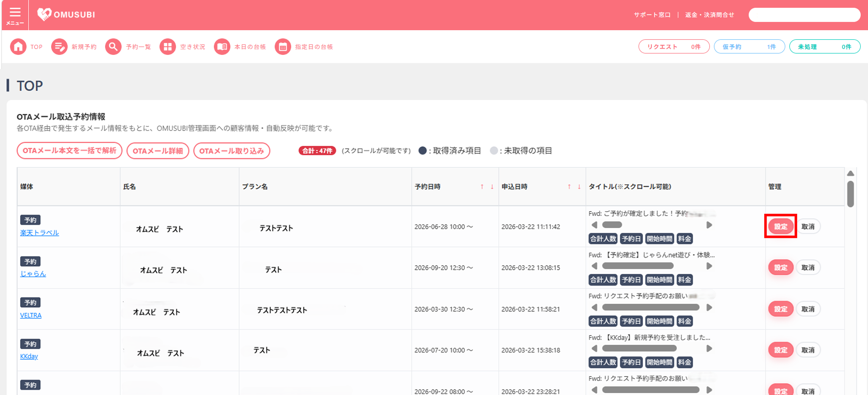Select plan name テストテストテスト
This screenshot has width=868, height=395.
click(282, 310)
